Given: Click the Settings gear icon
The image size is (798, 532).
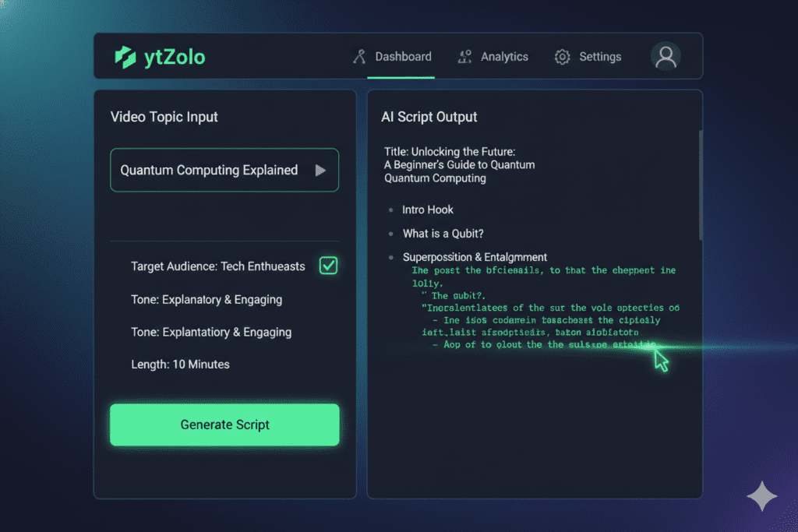Looking at the screenshot, I should pyautogui.click(x=562, y=57).
